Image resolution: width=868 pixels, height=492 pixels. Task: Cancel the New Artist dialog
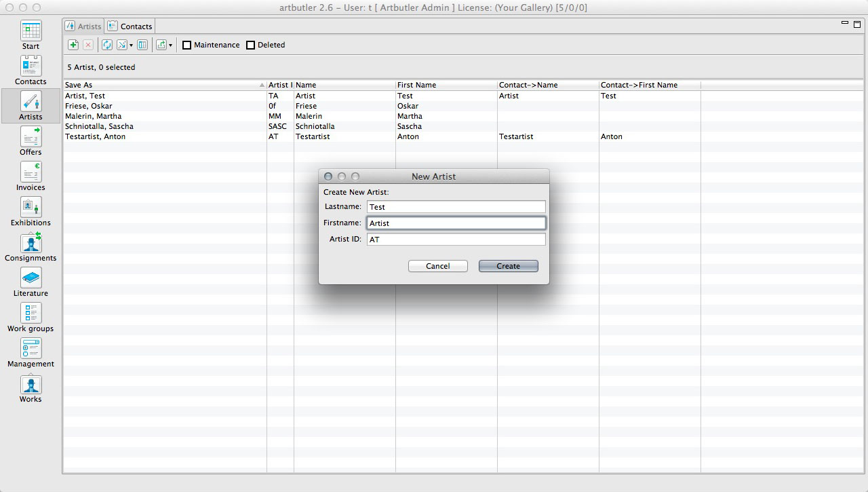tap(438, 266)
